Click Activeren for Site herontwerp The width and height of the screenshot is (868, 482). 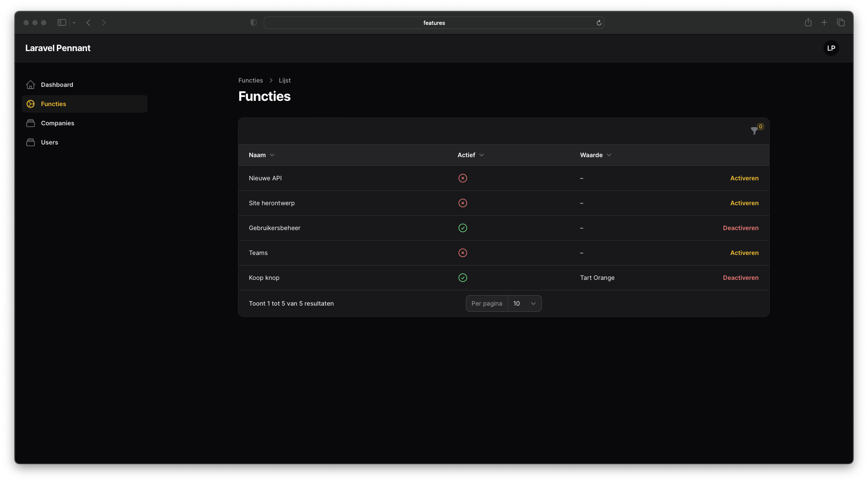pos(744,203)
